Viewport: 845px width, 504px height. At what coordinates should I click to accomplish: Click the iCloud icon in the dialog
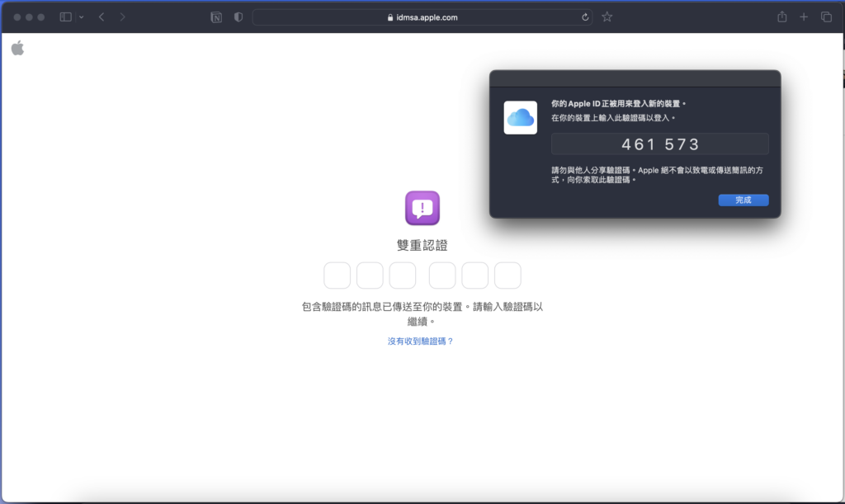pos(521,117)
